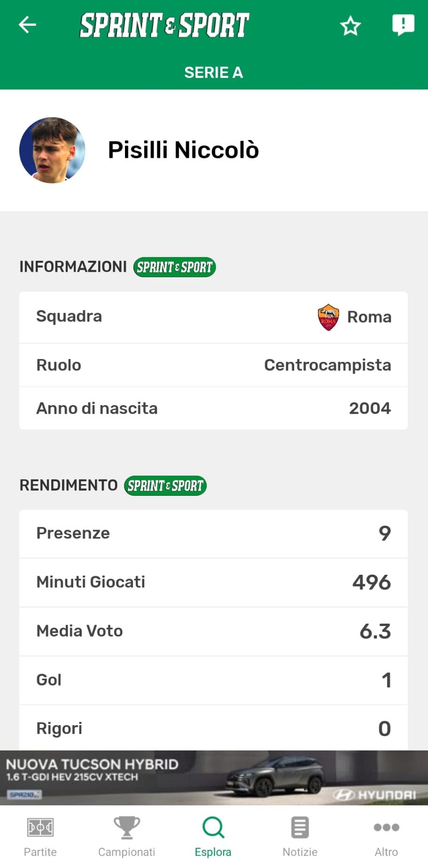This screenshot has width=428, height=868.
Task: Add player to favorites with star icon
Action: coord(350,26)
